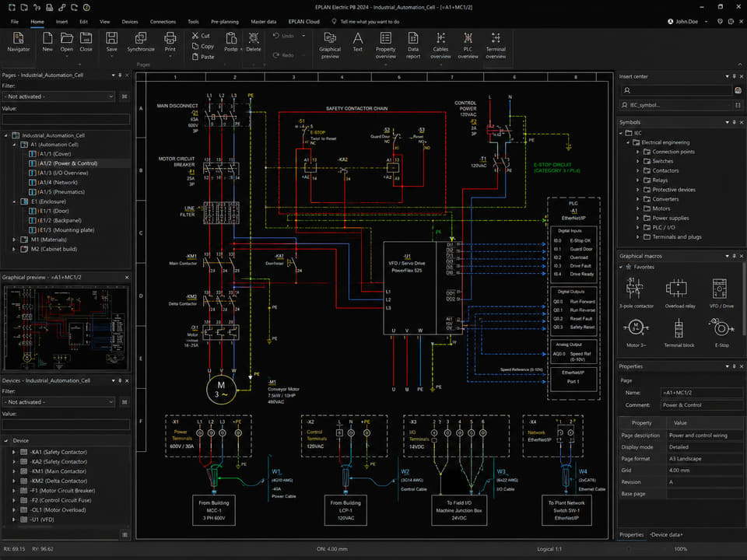
Task: Click the Grid 4.00 mm value
Action: pyautogui.click(x=704, y=470)
